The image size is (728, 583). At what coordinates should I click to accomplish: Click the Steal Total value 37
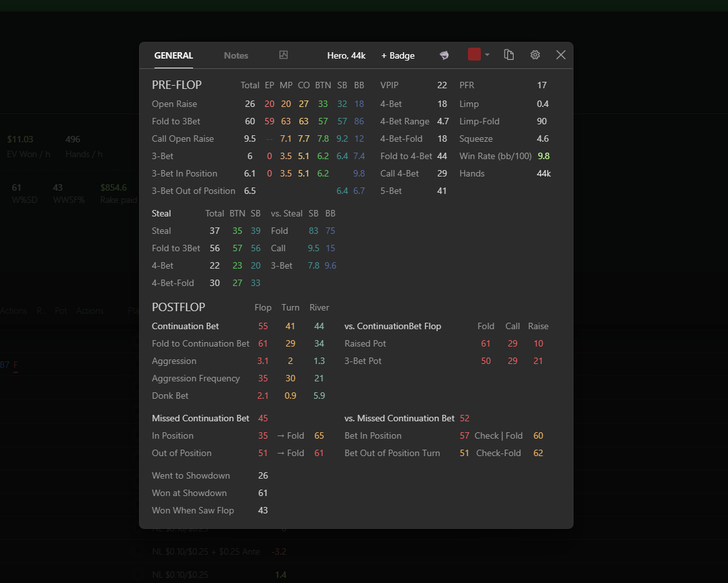(x=214, y=231)
